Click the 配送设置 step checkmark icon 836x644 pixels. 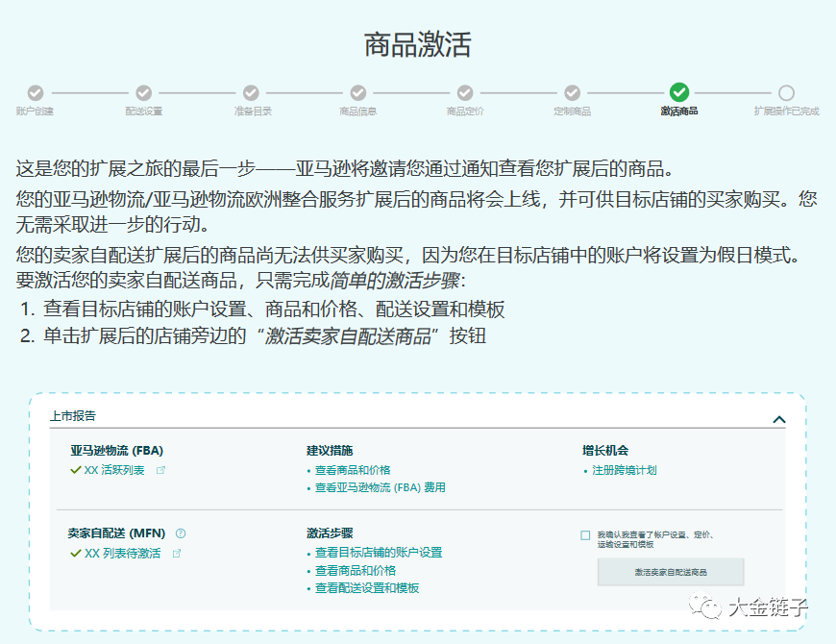(x=143, y=94)
